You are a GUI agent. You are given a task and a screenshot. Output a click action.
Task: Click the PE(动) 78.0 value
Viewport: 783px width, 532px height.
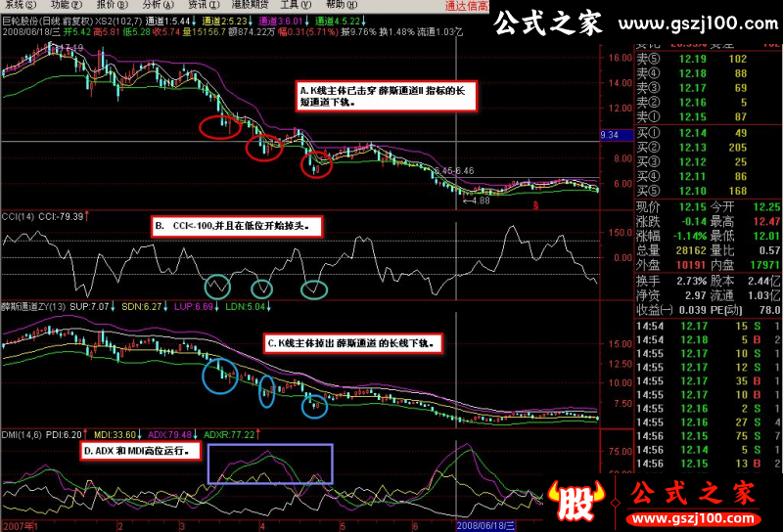[769, 310]
